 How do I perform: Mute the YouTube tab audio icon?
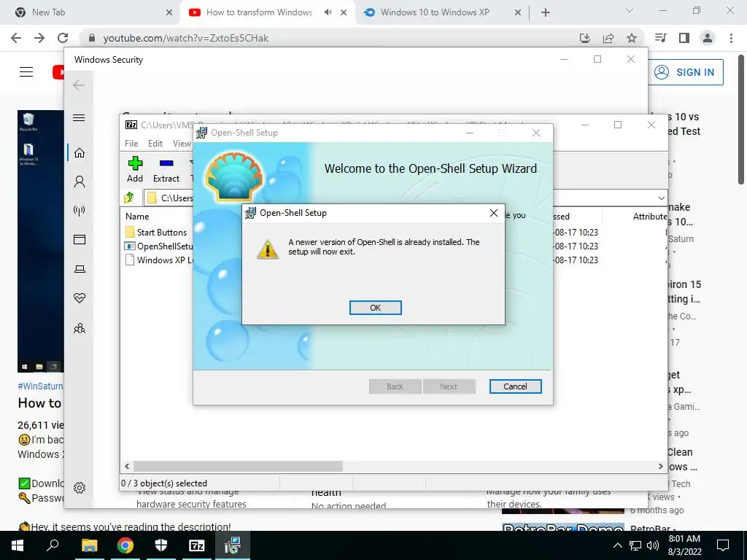(x=328, y=12)
